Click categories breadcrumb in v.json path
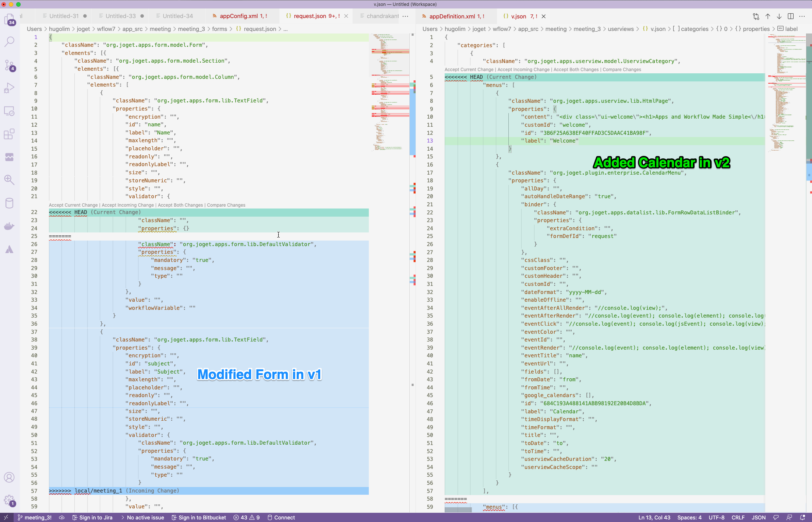This screenshot has width=812, height=522. tap(694, 29)
